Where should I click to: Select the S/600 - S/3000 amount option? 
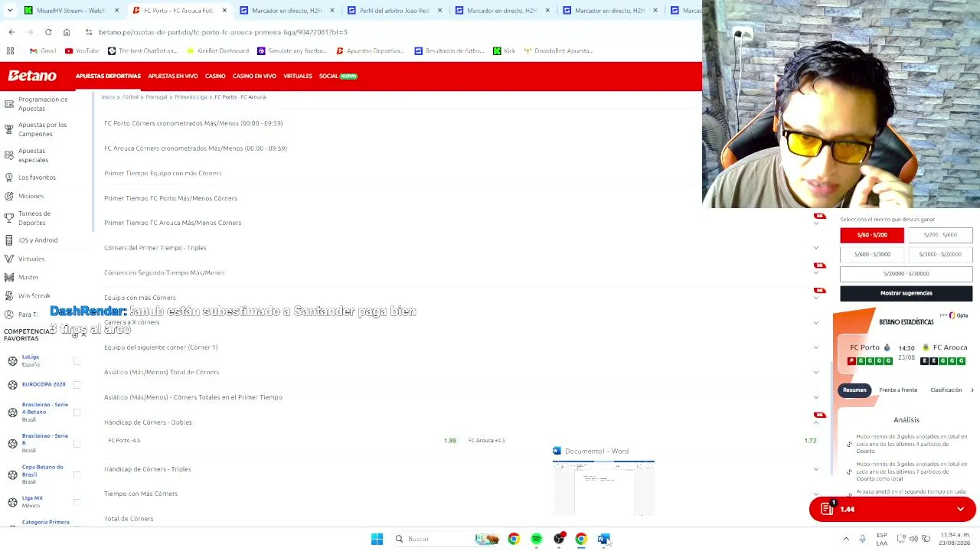click(x=872, y=254)
